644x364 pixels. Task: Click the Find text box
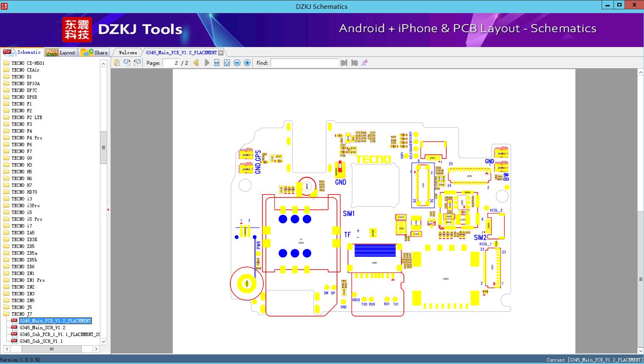[304, 63]
